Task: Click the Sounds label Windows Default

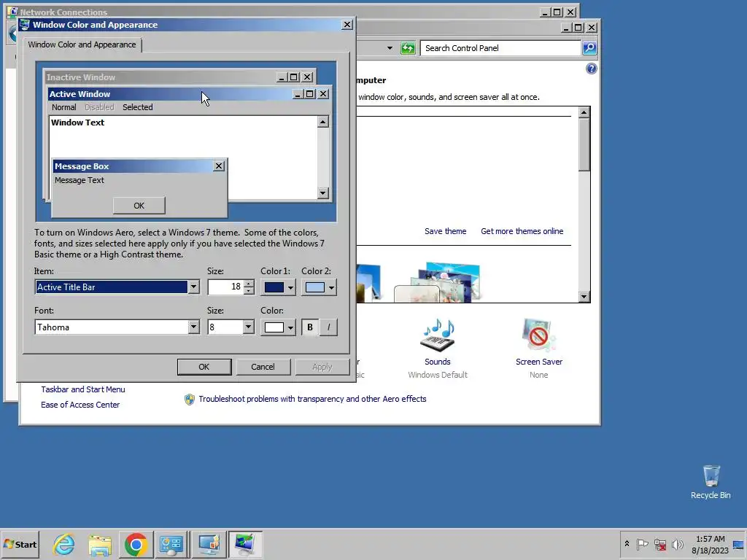Action: point(438,375)
